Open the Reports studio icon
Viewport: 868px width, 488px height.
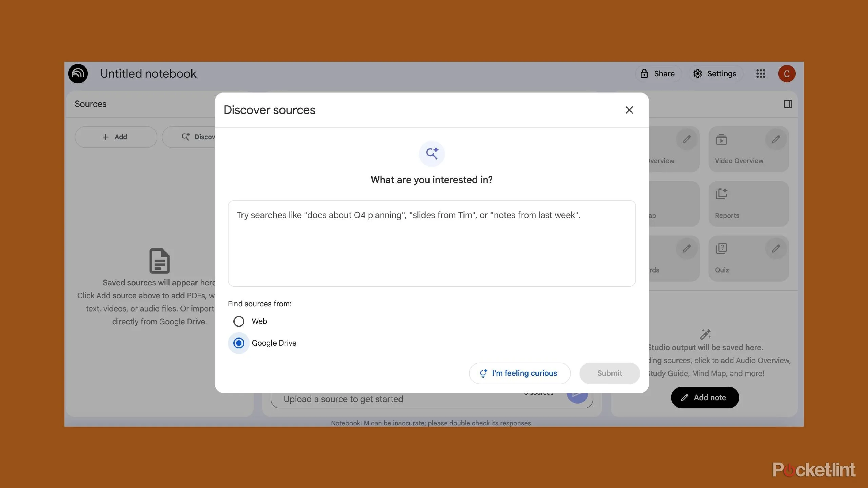click(722, 194)
